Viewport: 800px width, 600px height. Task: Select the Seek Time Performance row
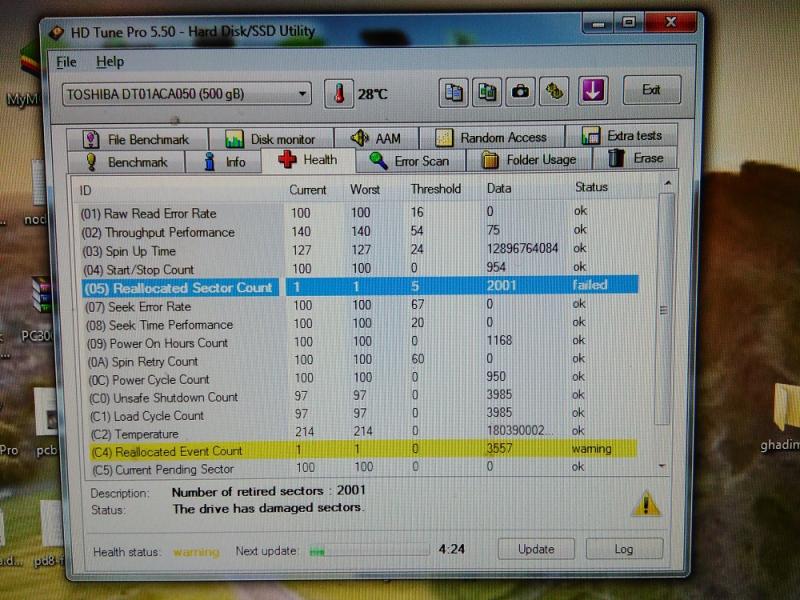coord(361,323)
